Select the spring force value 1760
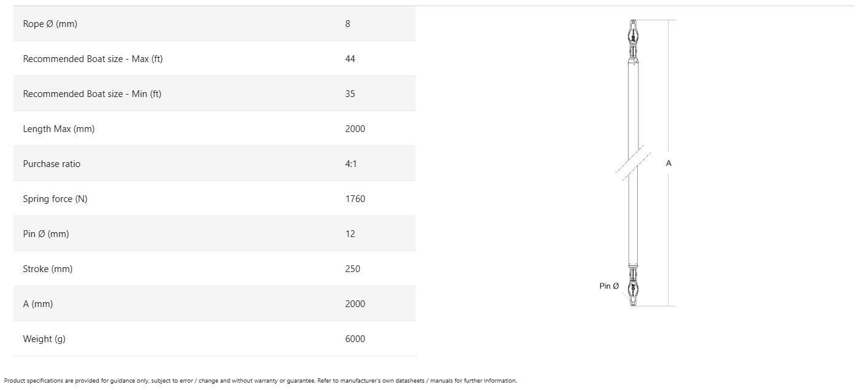 (355, 199)
